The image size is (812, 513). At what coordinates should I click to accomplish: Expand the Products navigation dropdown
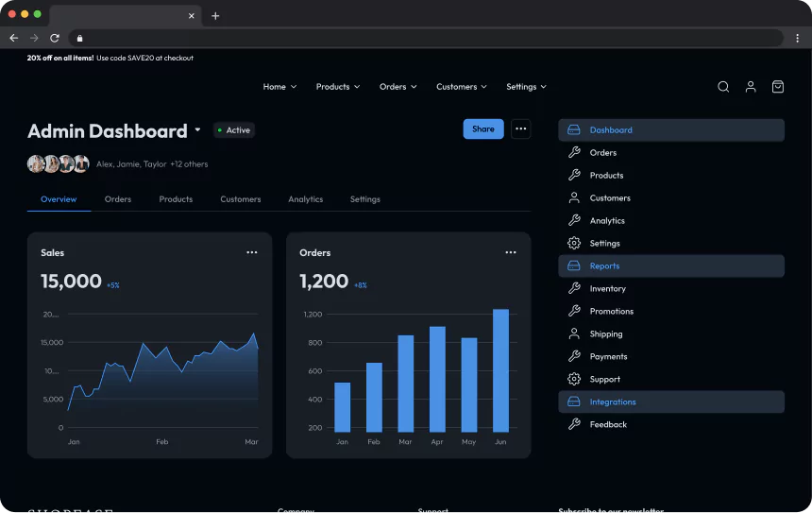[338, 87]
